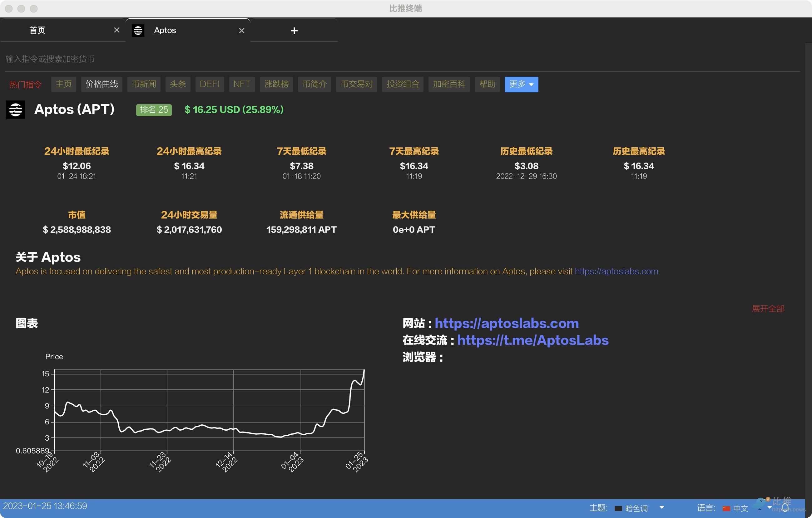Close the Aptos tab
Viewport: 812px width, 518px height.
241,31
